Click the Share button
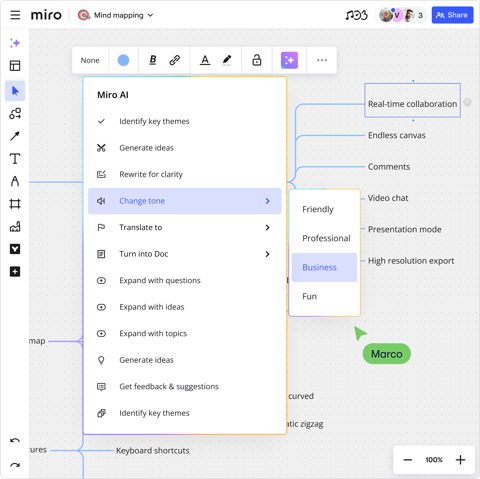The height and width of the screenshot is (479, 480). tap(452, 15)
